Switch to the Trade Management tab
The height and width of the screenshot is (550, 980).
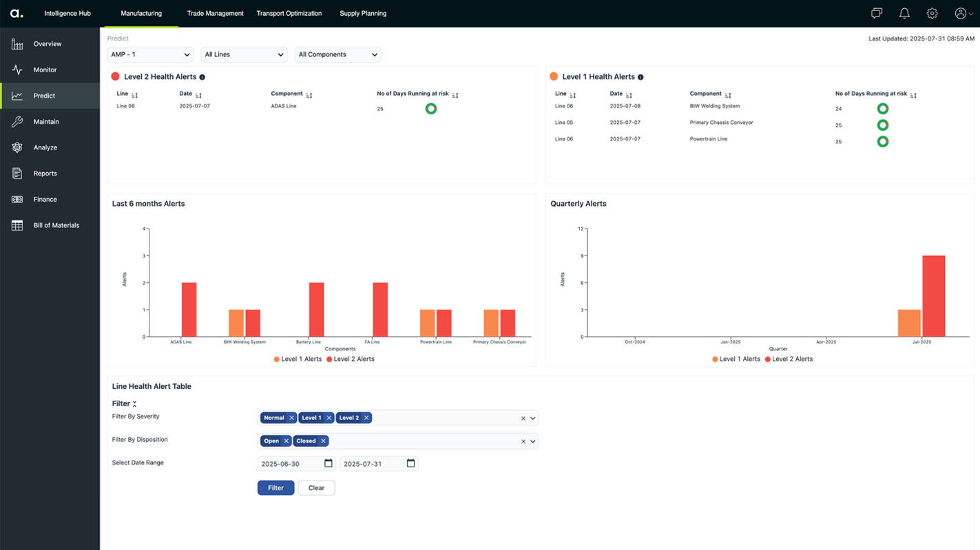[215, 13]
